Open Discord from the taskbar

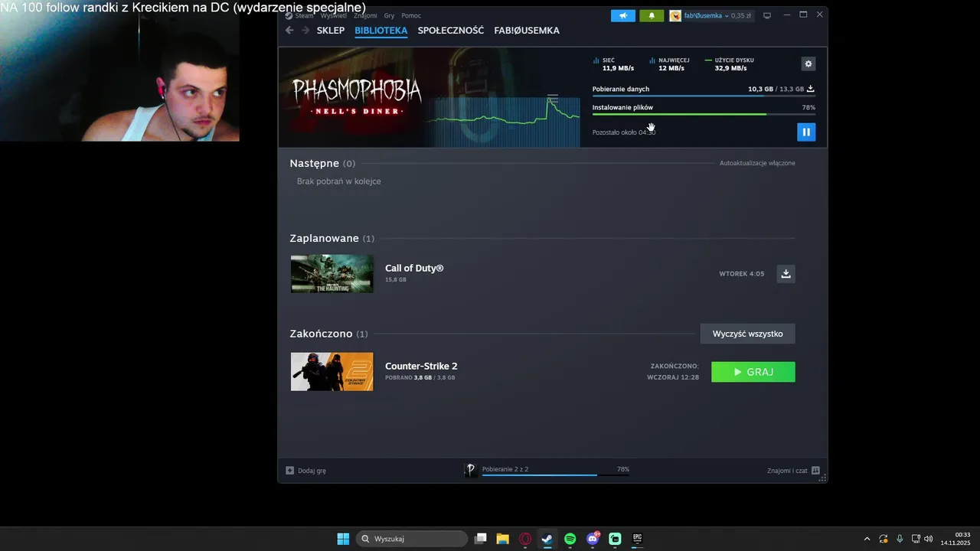593,539
